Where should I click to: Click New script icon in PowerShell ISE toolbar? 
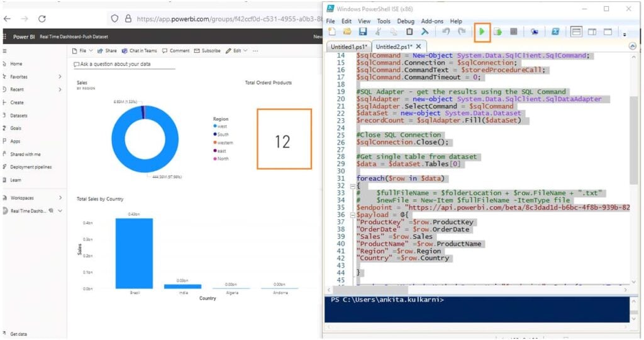click(332, 31)
